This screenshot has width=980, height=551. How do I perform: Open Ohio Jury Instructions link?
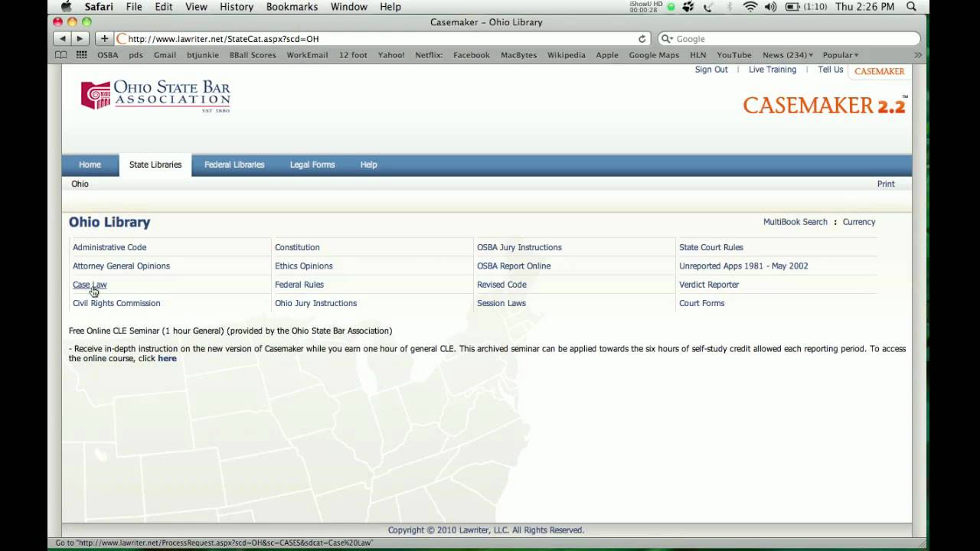click(x=315, y=303)
